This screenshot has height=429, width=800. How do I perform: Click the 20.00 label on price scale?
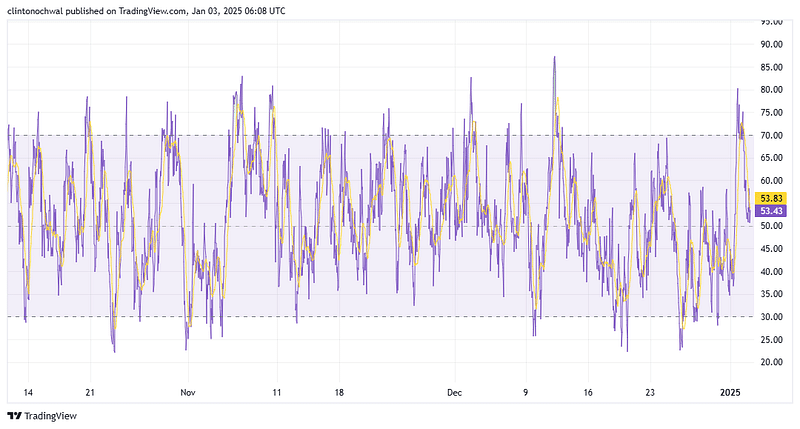(x=771, y=362)
